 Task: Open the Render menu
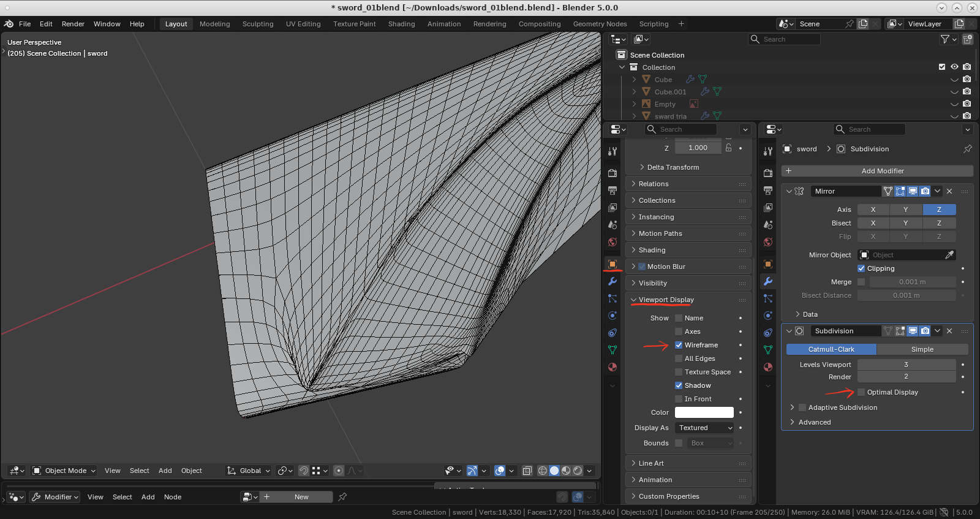[x=73, y=24]
